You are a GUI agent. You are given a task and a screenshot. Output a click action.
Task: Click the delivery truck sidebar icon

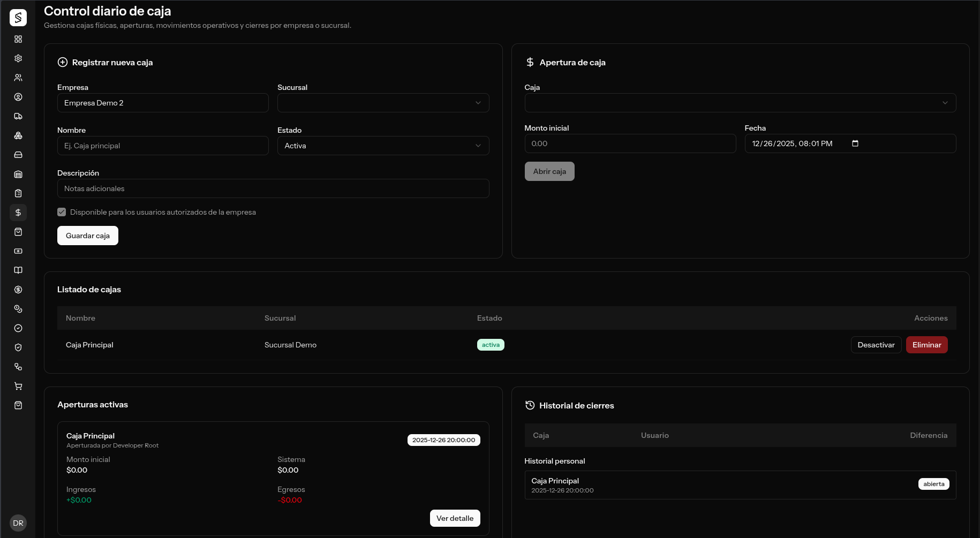point(18,116)
